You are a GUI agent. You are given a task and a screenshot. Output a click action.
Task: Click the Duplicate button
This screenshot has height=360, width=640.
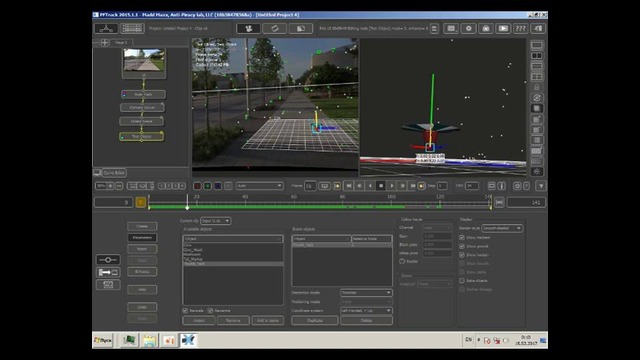[315, 321]
